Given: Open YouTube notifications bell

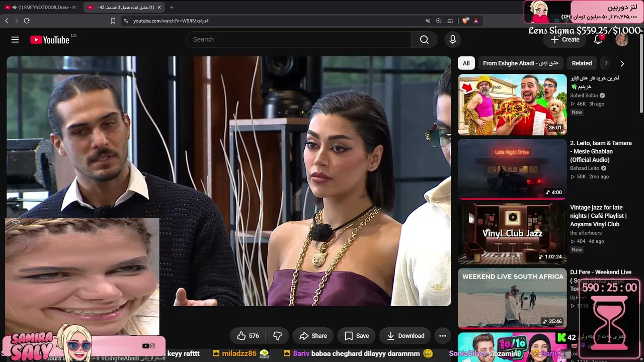Looking at the screenshot, I should [598, 40].
